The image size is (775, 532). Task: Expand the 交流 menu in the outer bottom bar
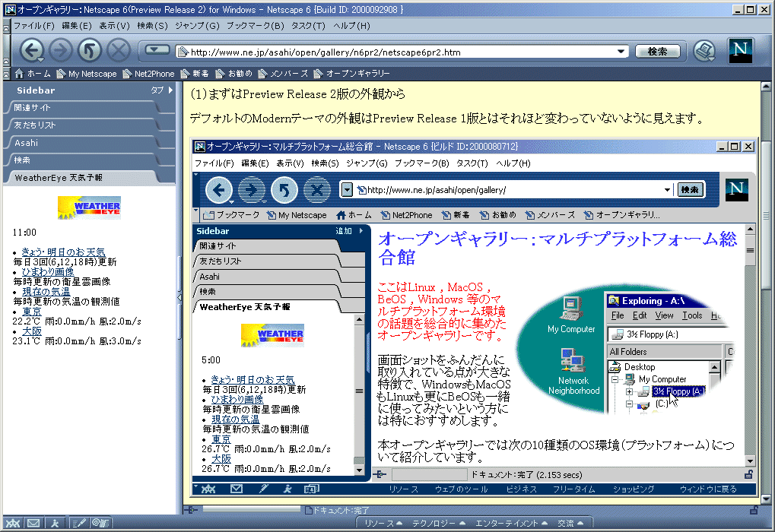pyautogui.click(x=571, y=524)
